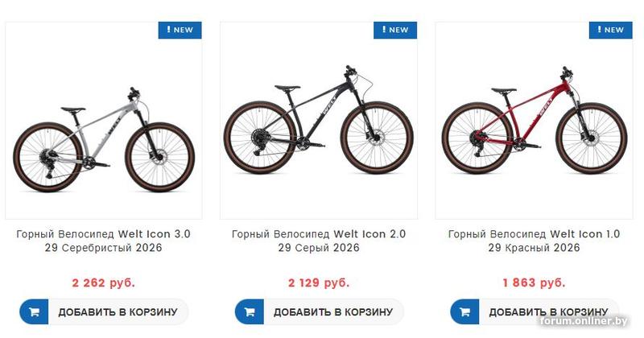
Task: Follow Welt Icon 2.0 29 Серый title link
Action: (319, 241)
